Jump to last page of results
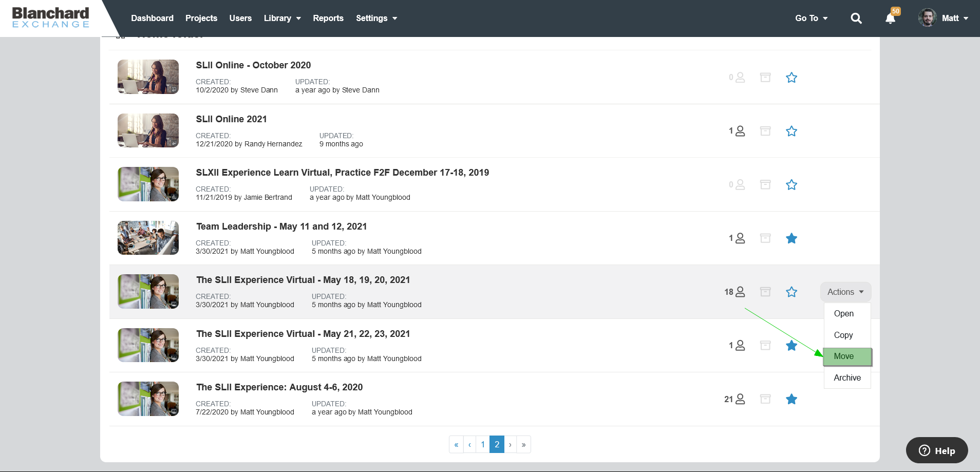This screenshot has width=980, height=472. coord(523,445)
